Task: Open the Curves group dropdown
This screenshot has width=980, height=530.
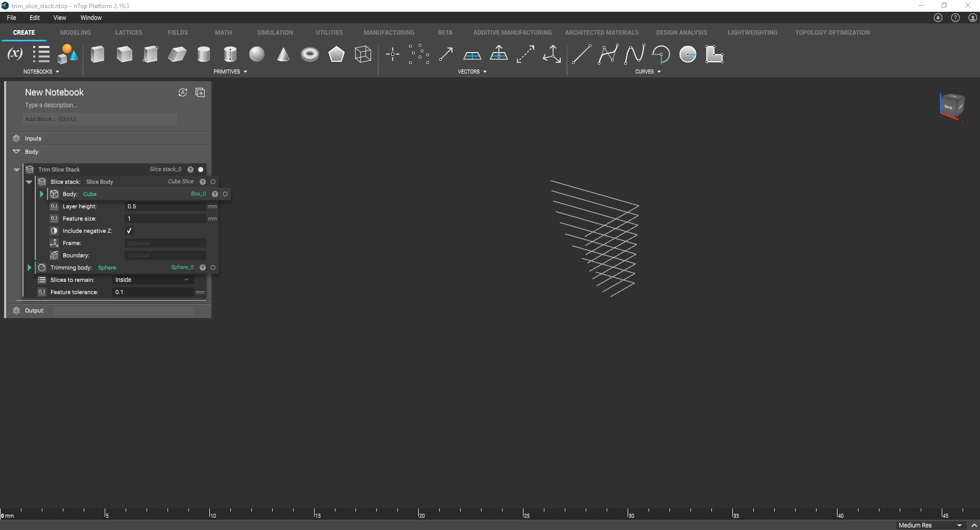Action: click(648, 71)
